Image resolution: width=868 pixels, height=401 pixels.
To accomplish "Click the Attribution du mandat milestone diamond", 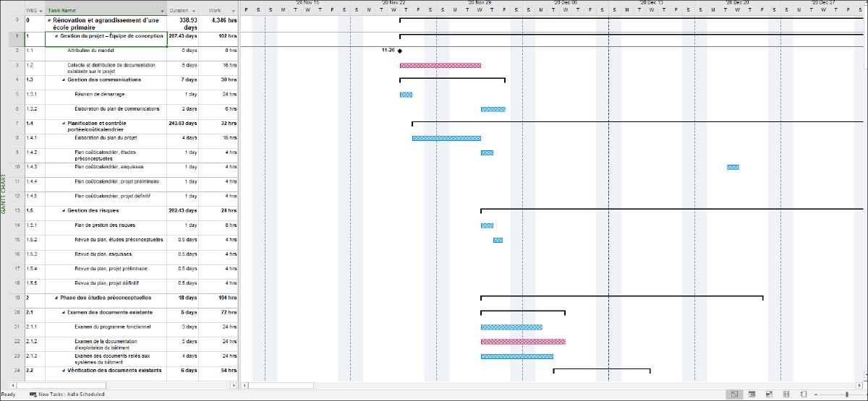I will [x=400, y=51].
